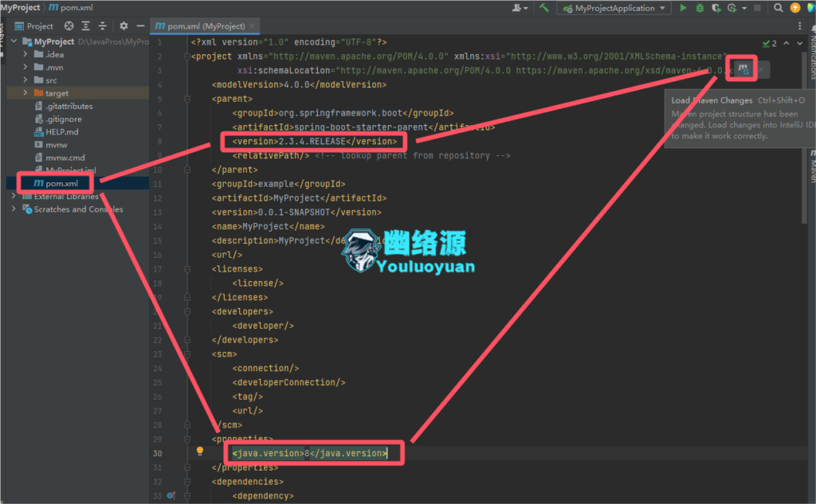
Task: Click the Stop square button
Action: click(x=757, y=8)
